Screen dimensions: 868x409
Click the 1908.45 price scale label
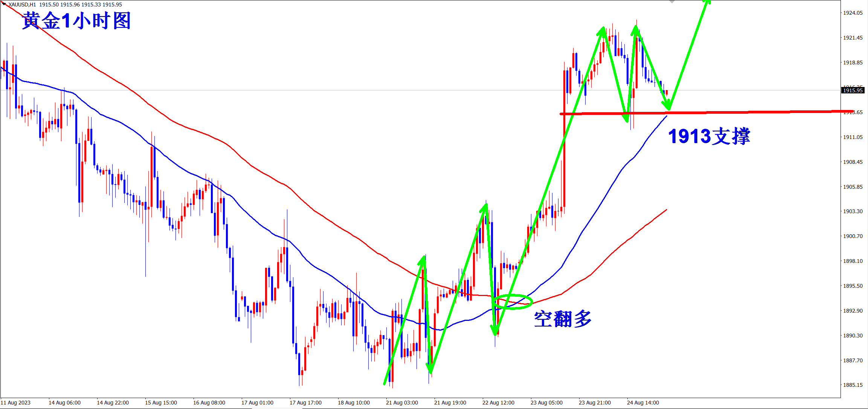coord(853,162)
